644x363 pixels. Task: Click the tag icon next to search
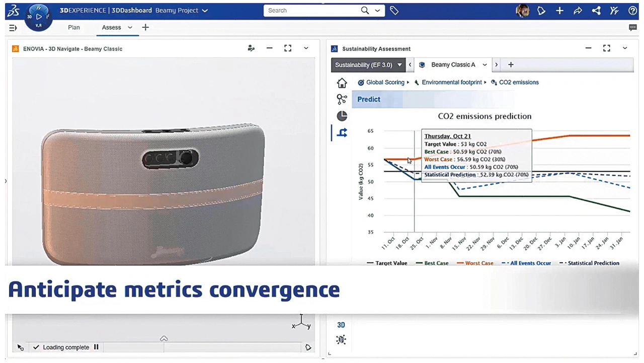coord(394,11)
